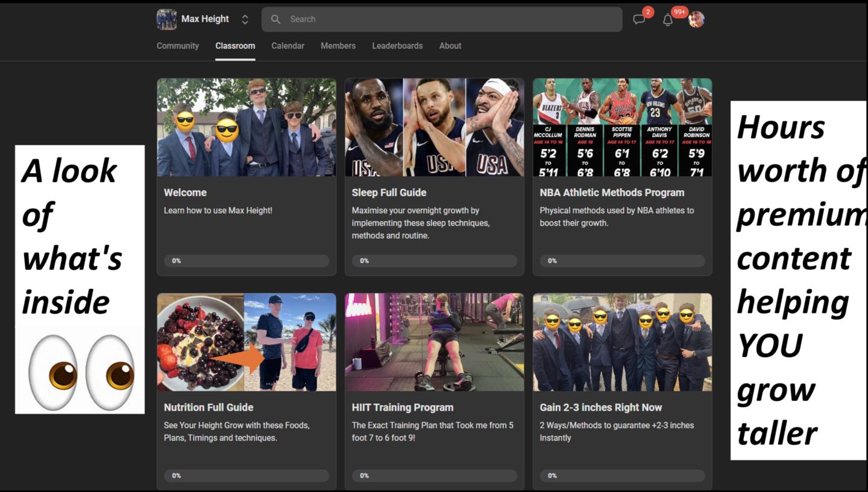Click Gain 2-3 inches Right Now thumbnail
868x492 pixels.
(x=622, y=342)
